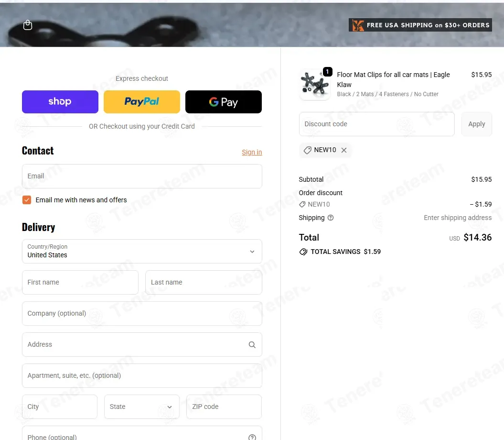Remove the NEW10 discount code

344,150
